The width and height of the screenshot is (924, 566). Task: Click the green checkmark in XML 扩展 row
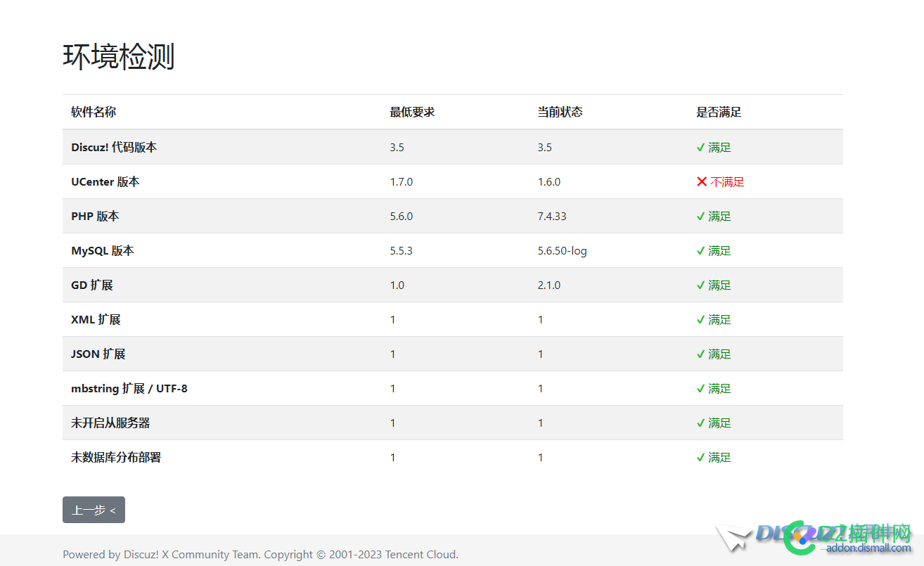(x=700, y=319)
